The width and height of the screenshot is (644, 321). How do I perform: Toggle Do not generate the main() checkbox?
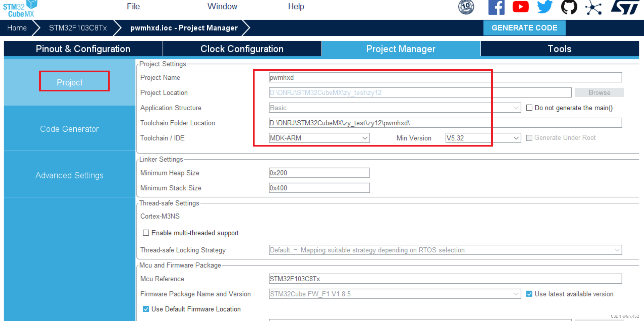pos(529,108)
